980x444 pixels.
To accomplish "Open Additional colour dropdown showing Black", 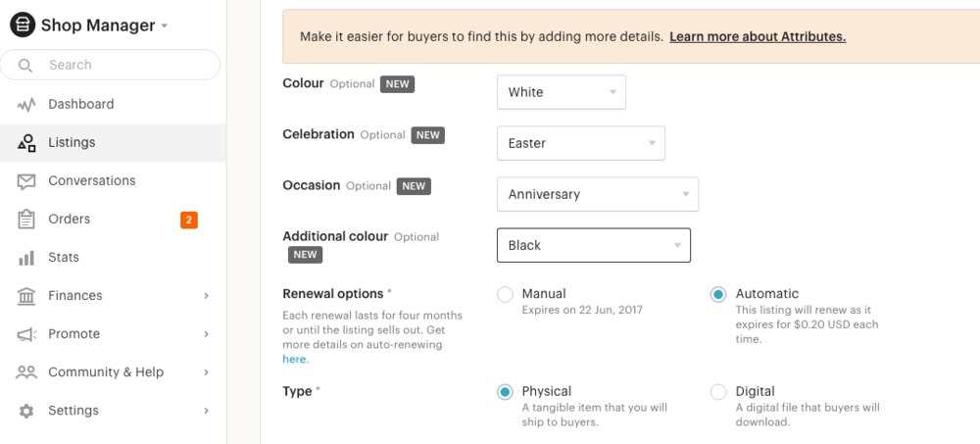I will 594,245.
